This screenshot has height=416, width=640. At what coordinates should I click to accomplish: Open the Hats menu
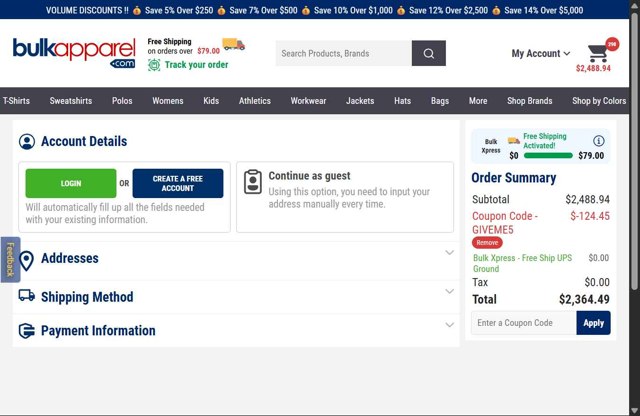coord(402,101)
